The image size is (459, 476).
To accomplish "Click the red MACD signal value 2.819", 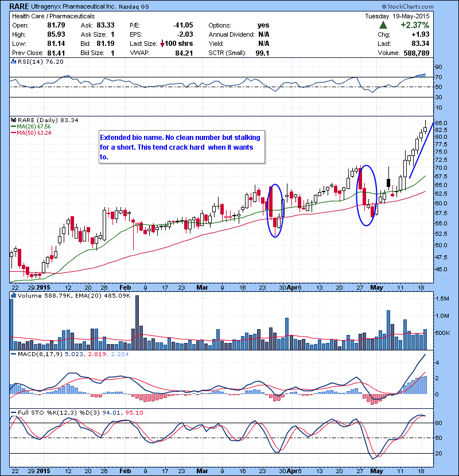I will point(97,354).
